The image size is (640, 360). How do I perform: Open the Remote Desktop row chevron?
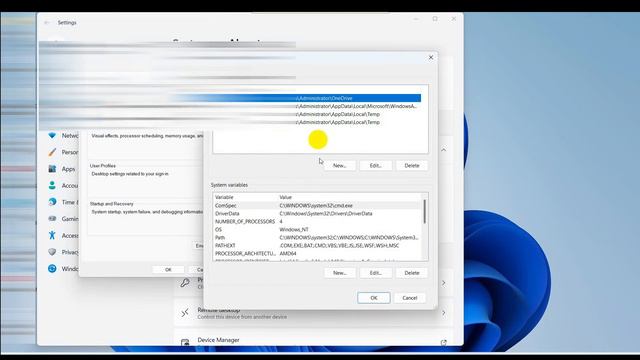pyautogui.click(x=444, y=313)
